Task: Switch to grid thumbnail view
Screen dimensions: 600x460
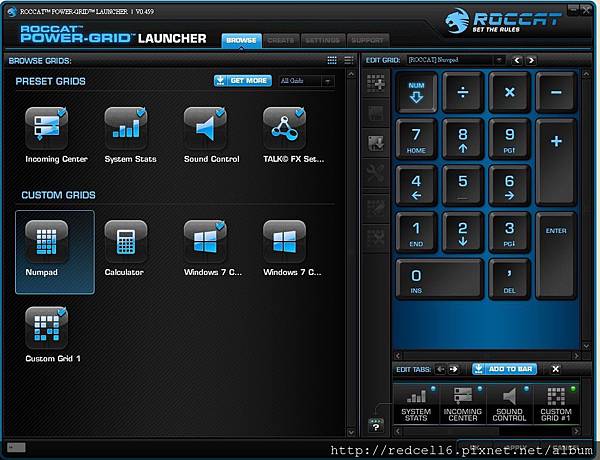Action: [x=332, y=60]
